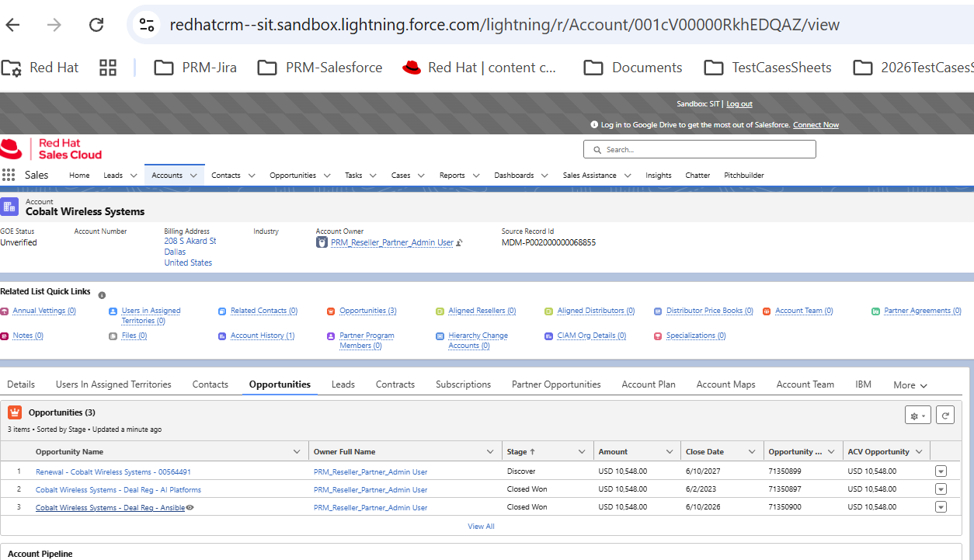Open the Red Hat content bookmark
The width and height of the screenshot is (974, 560).
(x=479, y=68)
